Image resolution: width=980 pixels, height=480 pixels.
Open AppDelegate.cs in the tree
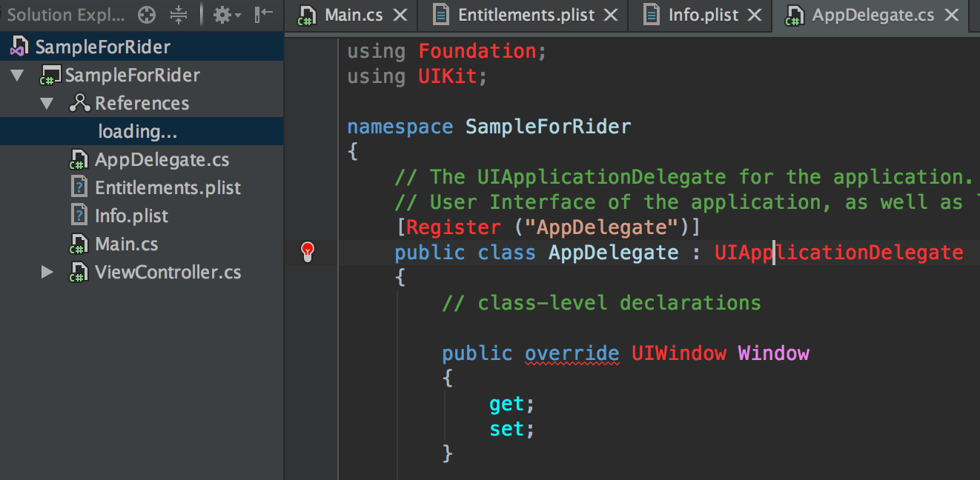tap(162, 160)
